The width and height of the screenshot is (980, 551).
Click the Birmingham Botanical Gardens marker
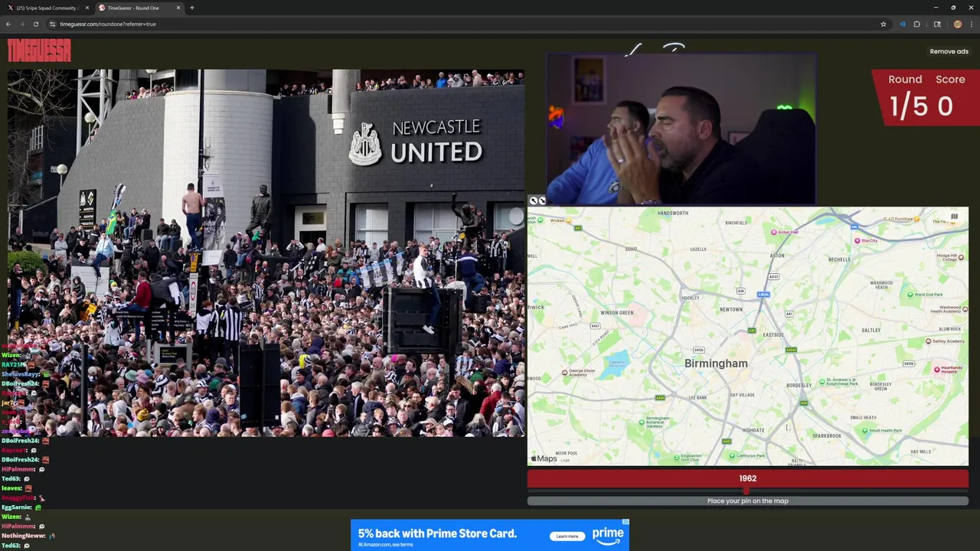pyautogui.click(x=642, y=422)
